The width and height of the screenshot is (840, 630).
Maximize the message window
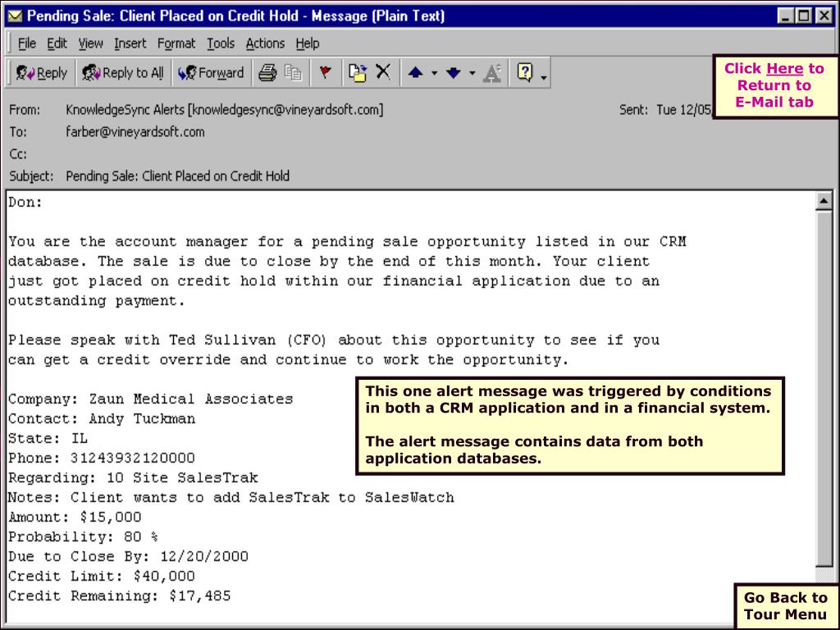[x=804, y=16]
